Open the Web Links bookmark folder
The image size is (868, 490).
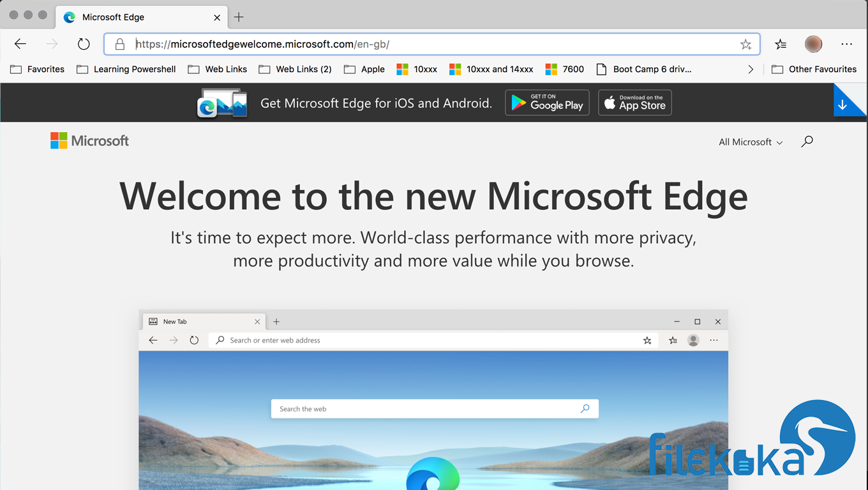point(218,69)
